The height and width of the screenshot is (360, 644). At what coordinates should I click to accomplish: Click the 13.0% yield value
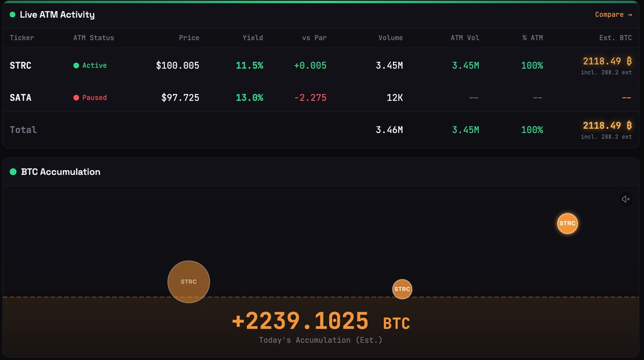click(250, 98)
